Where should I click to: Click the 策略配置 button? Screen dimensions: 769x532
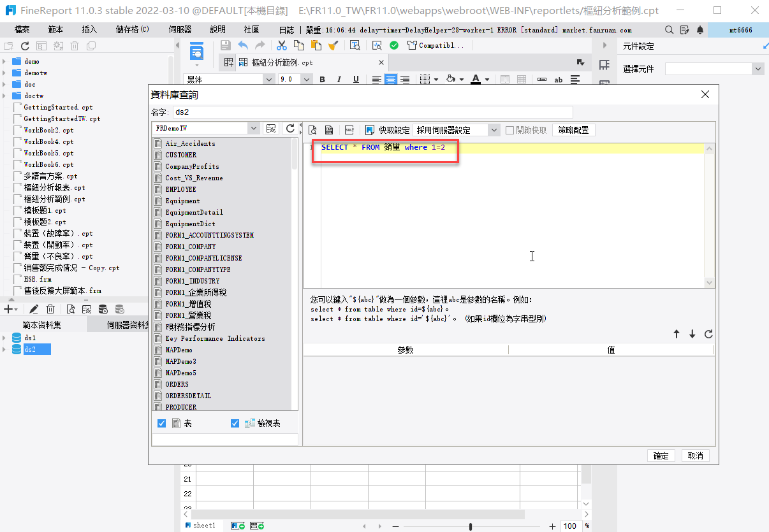[x=573, y=130]
